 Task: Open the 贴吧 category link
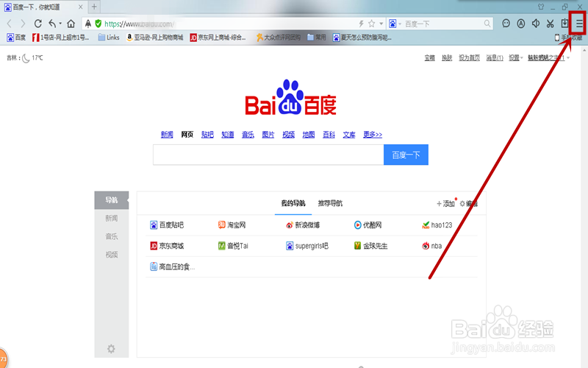click(x=207, y=135)
